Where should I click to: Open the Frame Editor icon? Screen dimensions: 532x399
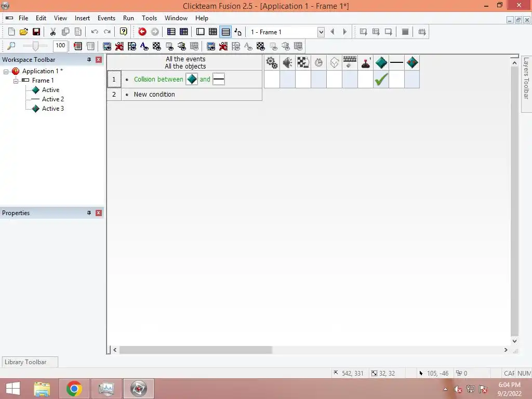(x=201, y=32)
